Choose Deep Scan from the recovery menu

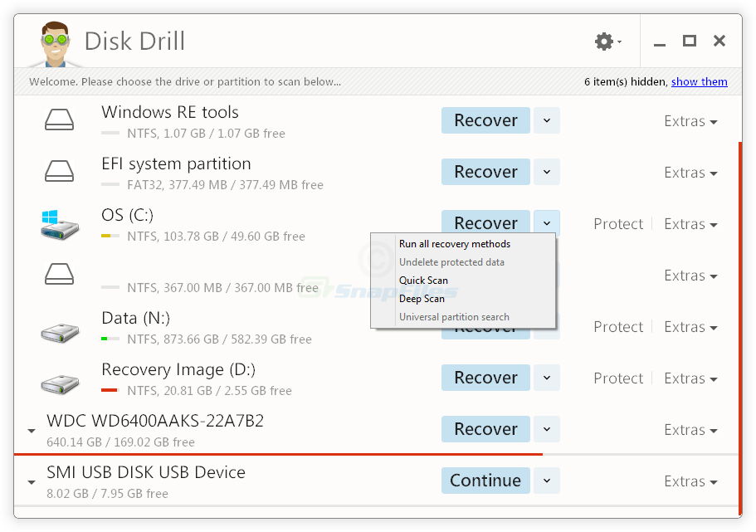(422, 298)
